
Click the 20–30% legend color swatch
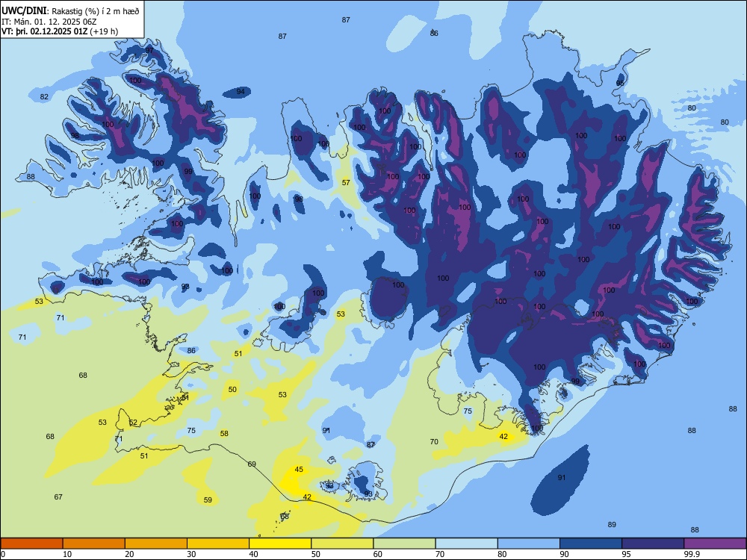tap(156, 544)
